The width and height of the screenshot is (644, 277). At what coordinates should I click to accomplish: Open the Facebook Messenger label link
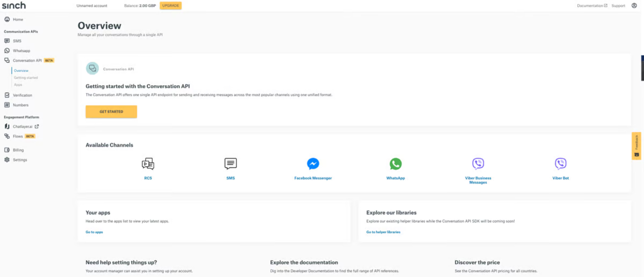tap(313, 178)
